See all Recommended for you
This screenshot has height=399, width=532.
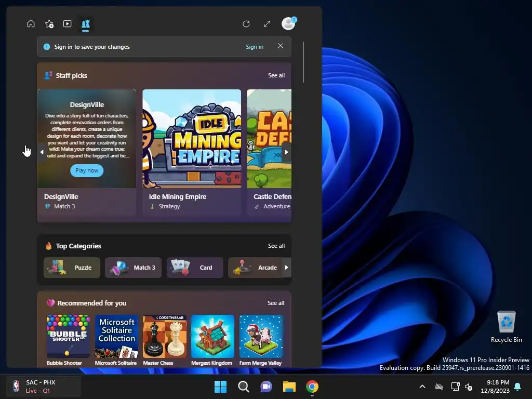click(x=276, y=303)
